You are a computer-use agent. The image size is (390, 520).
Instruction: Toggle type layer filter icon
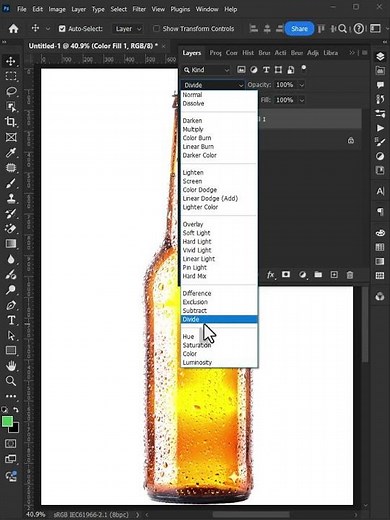[x=266, y=69]
